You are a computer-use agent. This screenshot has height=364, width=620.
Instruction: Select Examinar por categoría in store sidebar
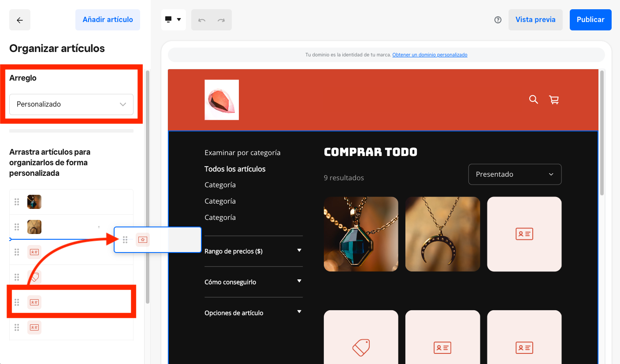242,152
